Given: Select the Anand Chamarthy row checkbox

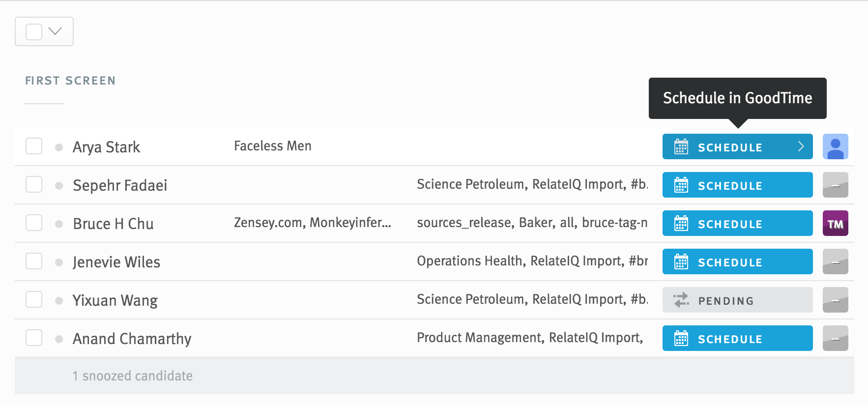Looking at the screenshot, I should [34, 338].
